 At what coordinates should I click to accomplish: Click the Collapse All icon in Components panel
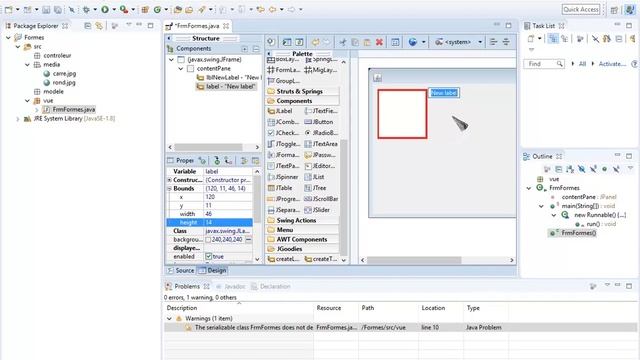(256, 49)
